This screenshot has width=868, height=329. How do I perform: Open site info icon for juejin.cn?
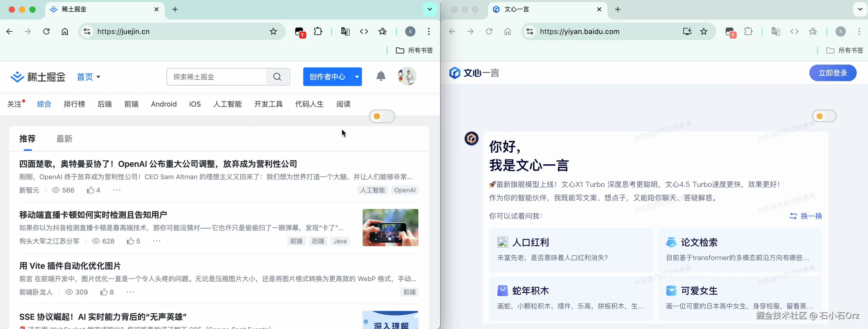pyautogui.click(x=87, y=32)
